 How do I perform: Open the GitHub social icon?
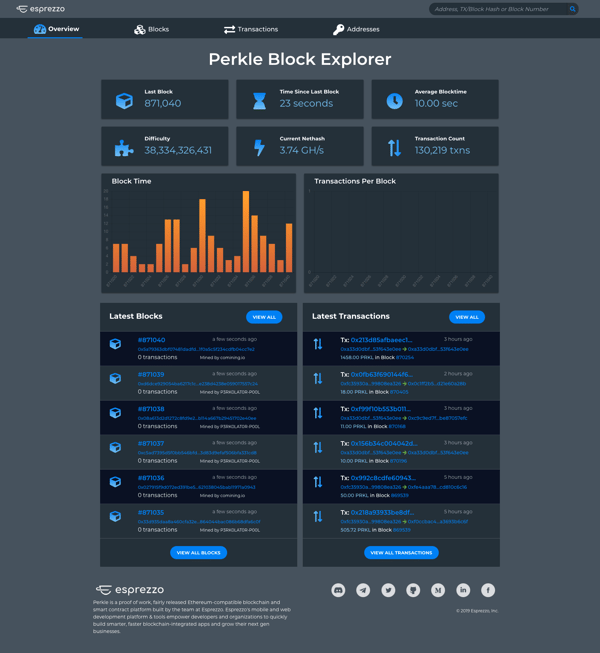click(x=413, y=590)
